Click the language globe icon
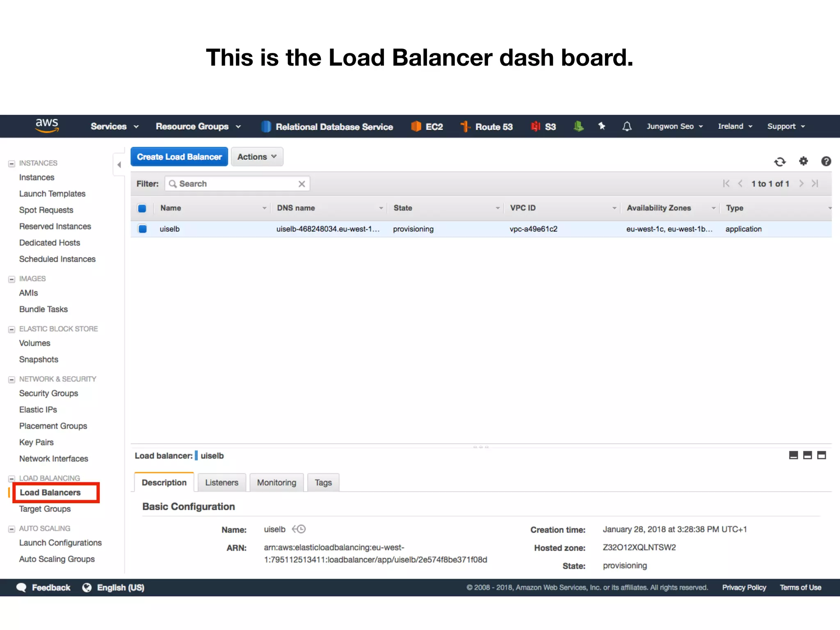840x630 pixels. tap(87, 587)
